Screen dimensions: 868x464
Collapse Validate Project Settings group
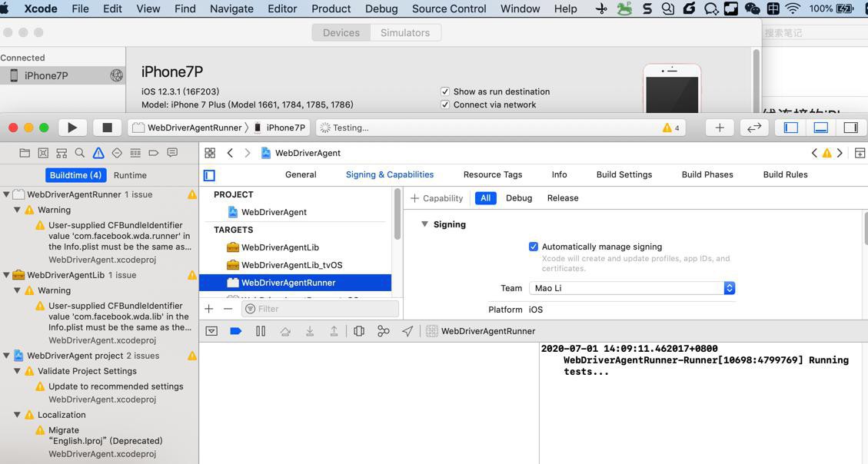coord(17,371)
